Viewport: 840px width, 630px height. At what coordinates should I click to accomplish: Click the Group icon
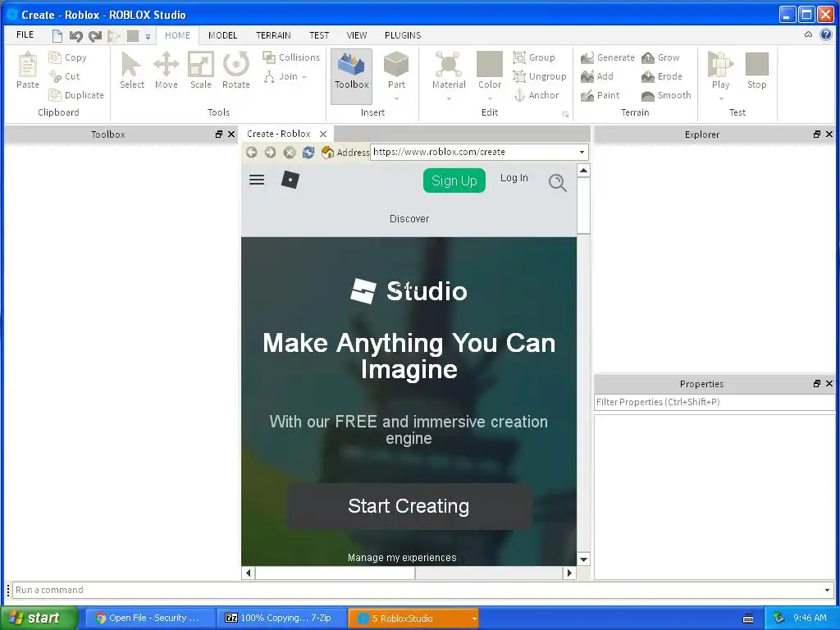tap(519, 57)
